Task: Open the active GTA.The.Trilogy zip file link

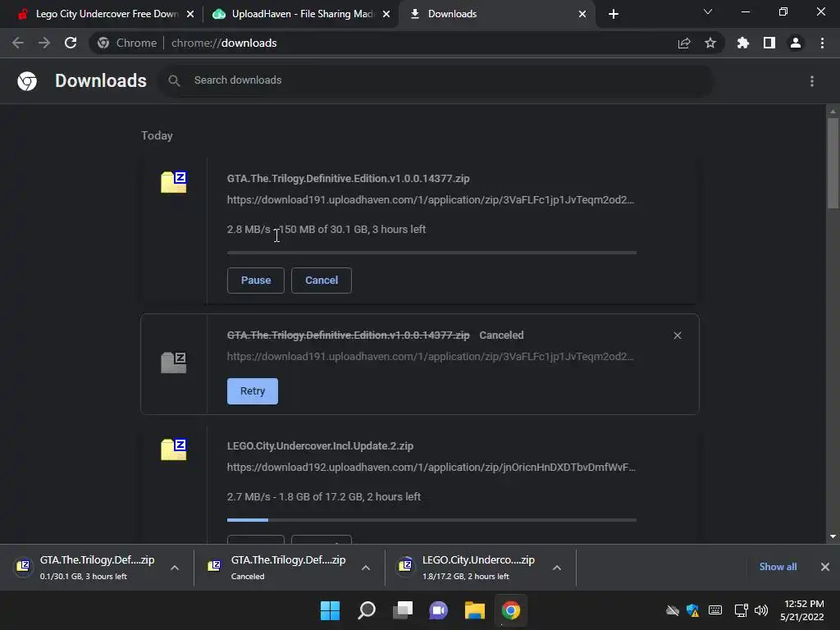Action: coord(348,178)
